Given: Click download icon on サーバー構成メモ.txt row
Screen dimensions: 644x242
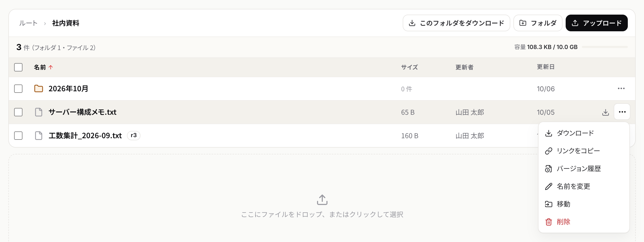Looking at the screenshot, I should click(606, 112).
